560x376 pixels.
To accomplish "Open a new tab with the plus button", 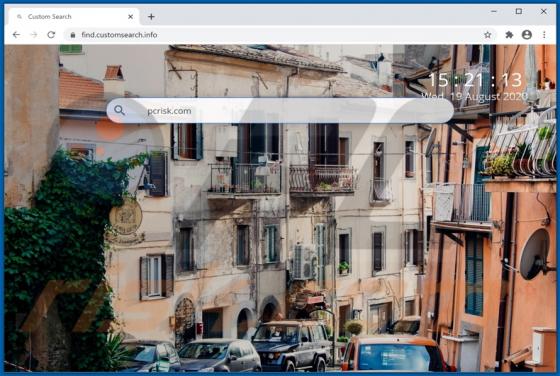I will point(151,16).
